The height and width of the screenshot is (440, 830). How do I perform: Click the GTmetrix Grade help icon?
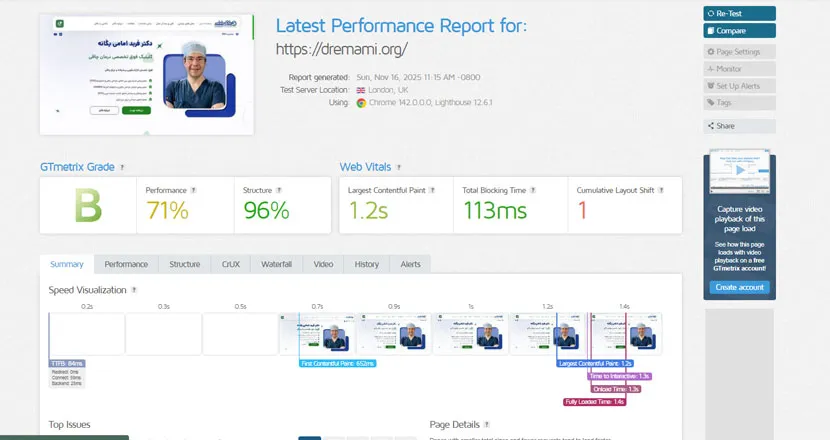pos(122,168)
